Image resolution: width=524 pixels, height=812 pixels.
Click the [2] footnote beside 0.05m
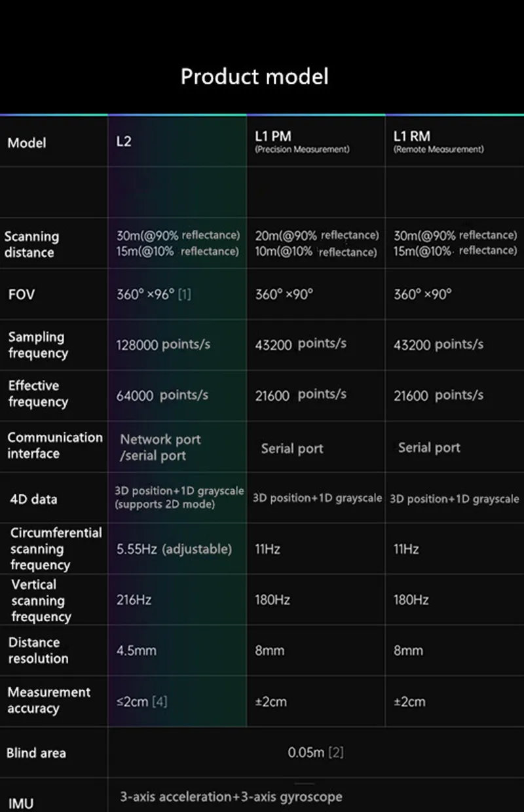(x=335, y=753)
